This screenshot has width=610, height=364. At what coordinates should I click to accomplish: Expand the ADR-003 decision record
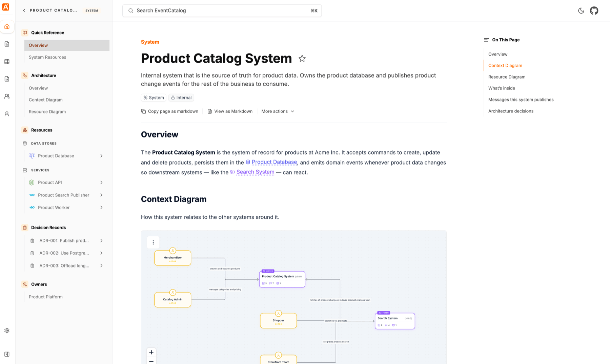101,266
